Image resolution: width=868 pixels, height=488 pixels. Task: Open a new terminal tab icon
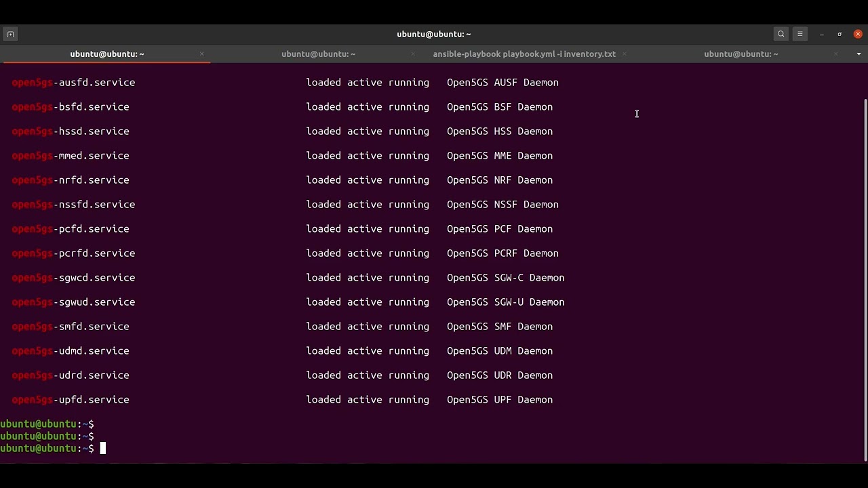(x=10, y=34)
